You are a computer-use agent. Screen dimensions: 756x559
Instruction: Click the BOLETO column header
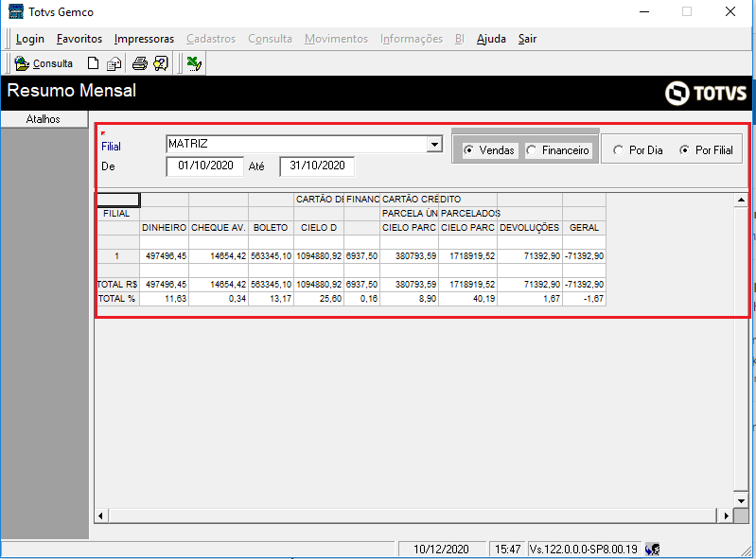point(271,227)
